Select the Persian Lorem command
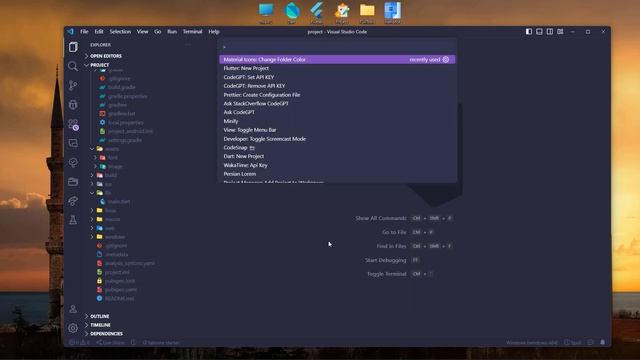This screenshot has height=360, width=640. [337, 174]
